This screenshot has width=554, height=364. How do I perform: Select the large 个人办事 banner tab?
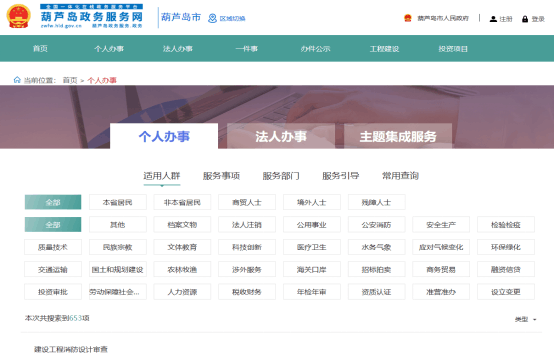click(x=164, y=136)
